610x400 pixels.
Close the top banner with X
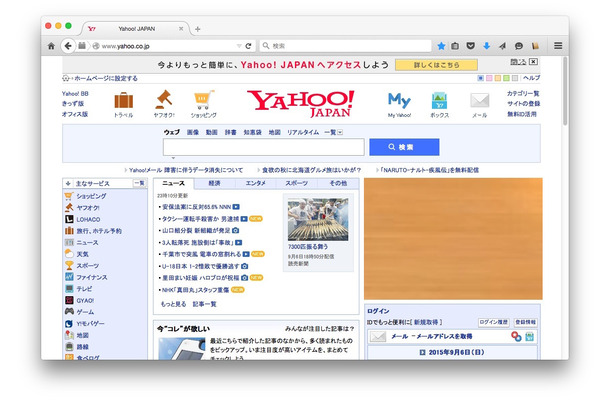[x=533, y=62]
